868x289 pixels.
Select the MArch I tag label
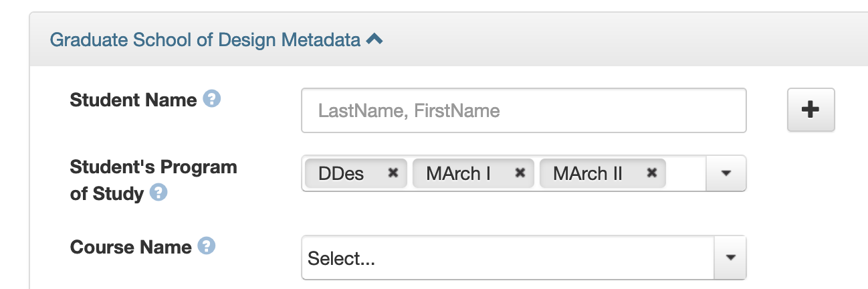pos(459,174)
